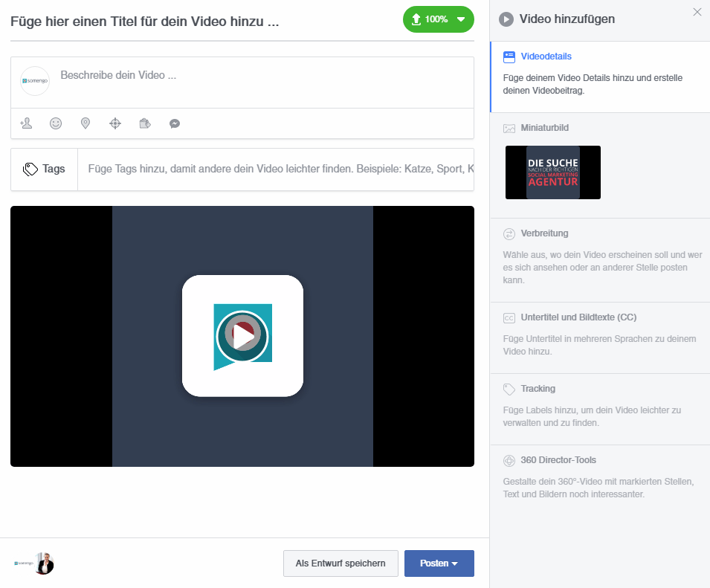Click the Beschreibe dein Video text field
The image size is (710, 588).
260,76
